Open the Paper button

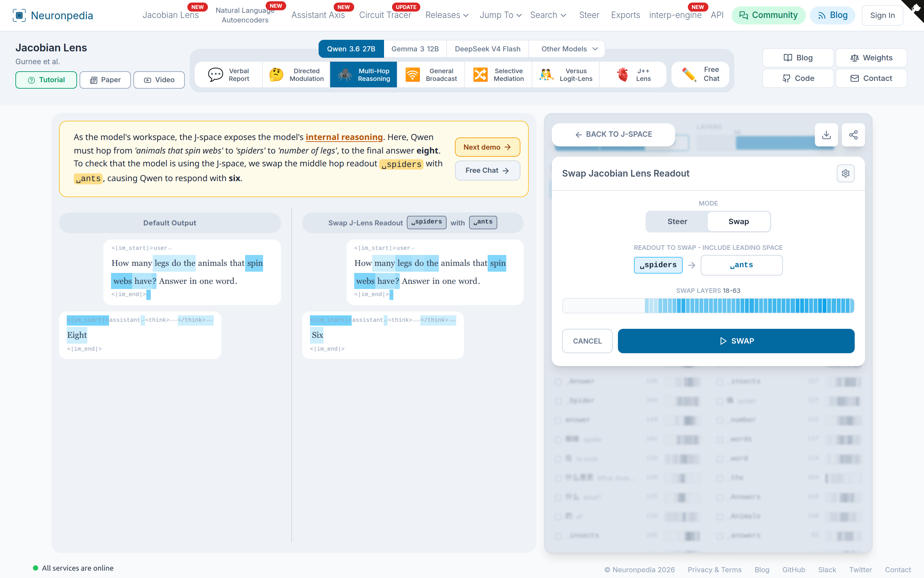click(105, 80)
